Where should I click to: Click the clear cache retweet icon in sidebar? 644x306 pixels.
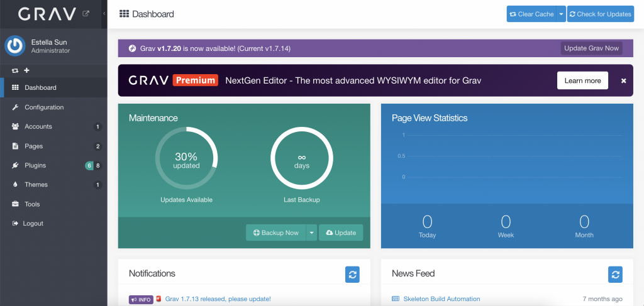pyautogui.click(x=15, y=70)
